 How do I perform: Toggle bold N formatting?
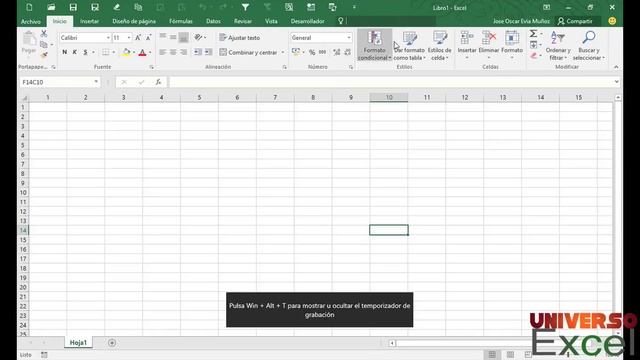click(64, 52)
